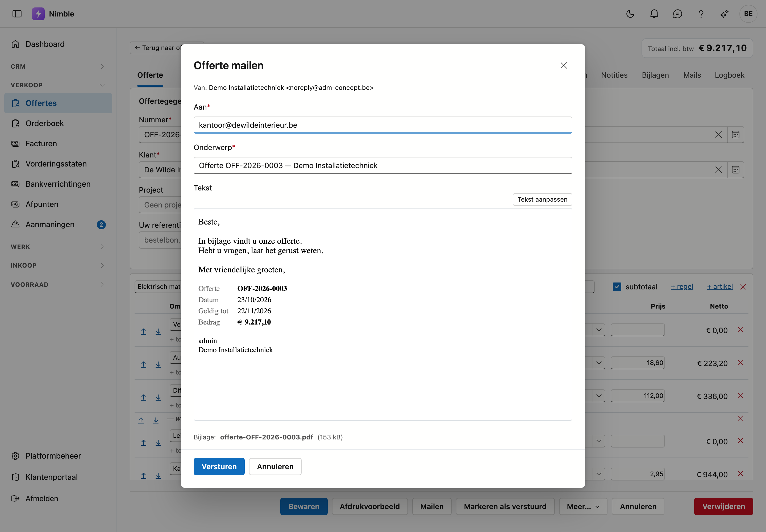Toggle the sidebar panel icon
This screenshot has width=766, height=532.
[17, 14]
